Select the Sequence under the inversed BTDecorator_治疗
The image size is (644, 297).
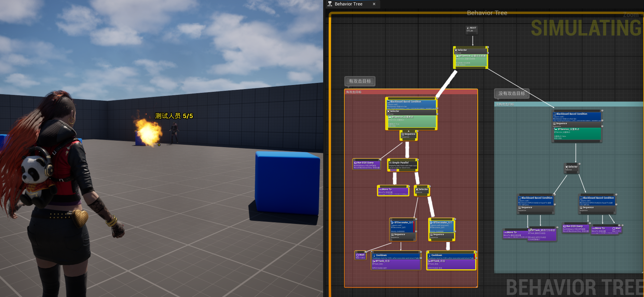point(442,236)
